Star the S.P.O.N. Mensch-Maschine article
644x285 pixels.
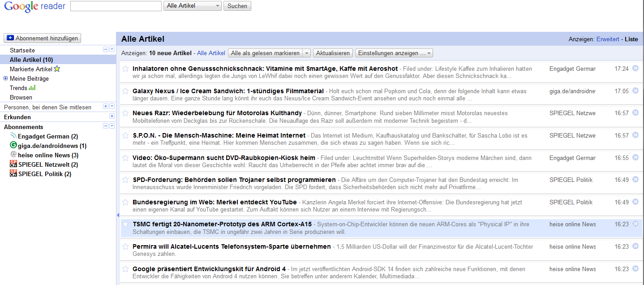coord(125,135)
